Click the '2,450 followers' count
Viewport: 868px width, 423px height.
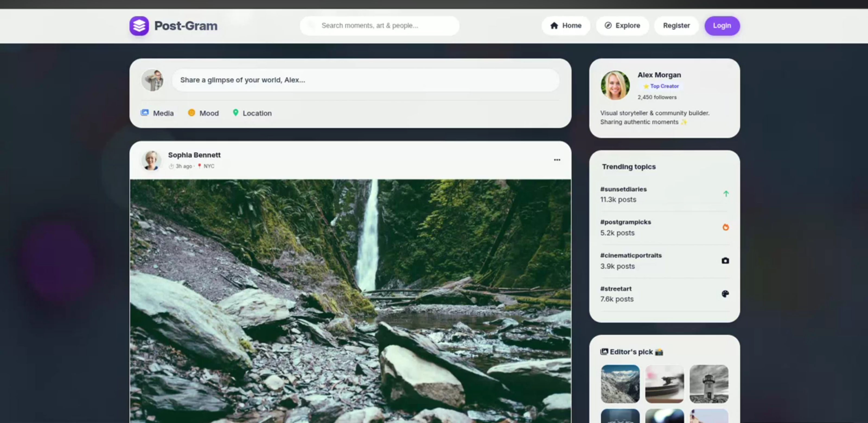[657, 97]
